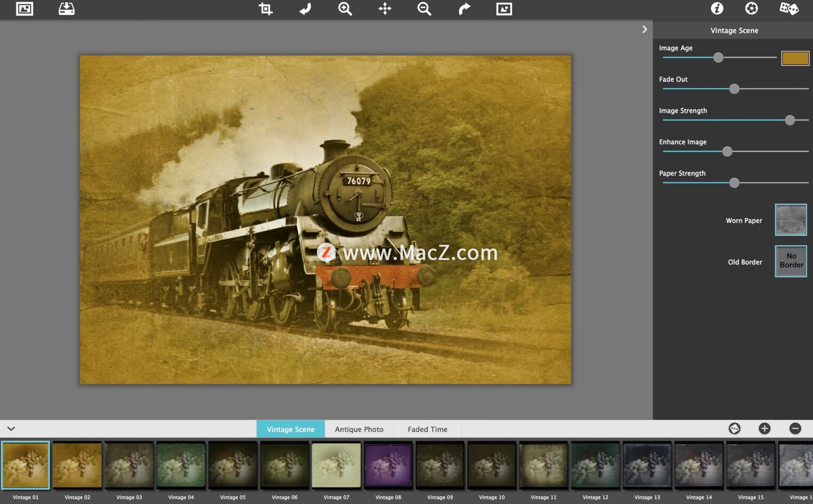Click the palette icon above the presets

(735, 428)
